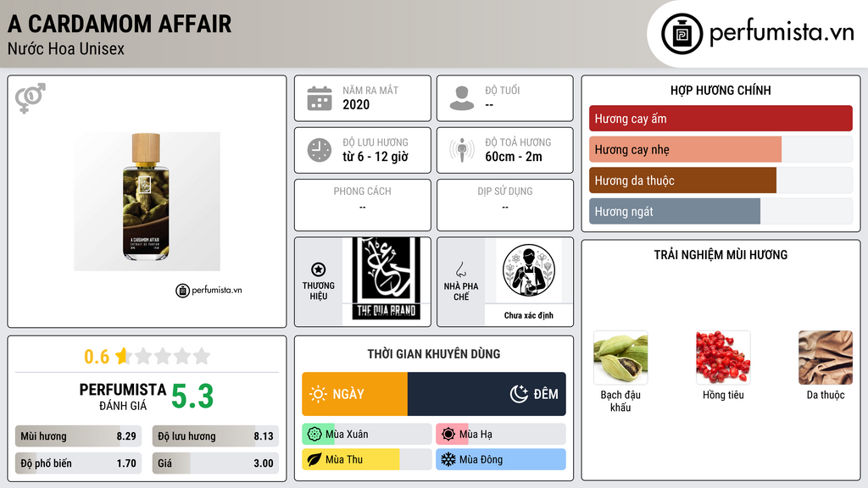Click the Hồng tiêu caption under the pink pepper image

point(723,395)
